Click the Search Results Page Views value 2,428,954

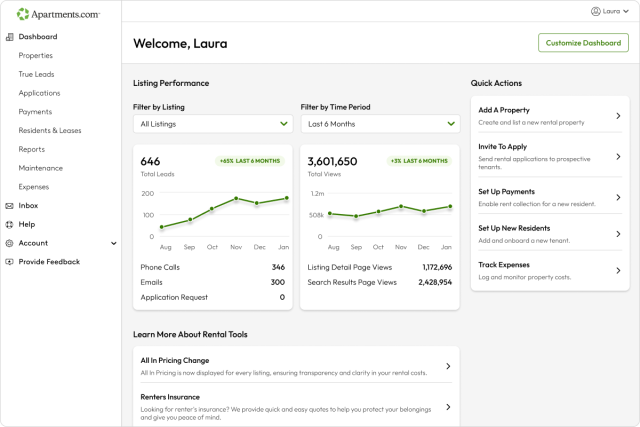pyautogui.click(x=435, y=282)
